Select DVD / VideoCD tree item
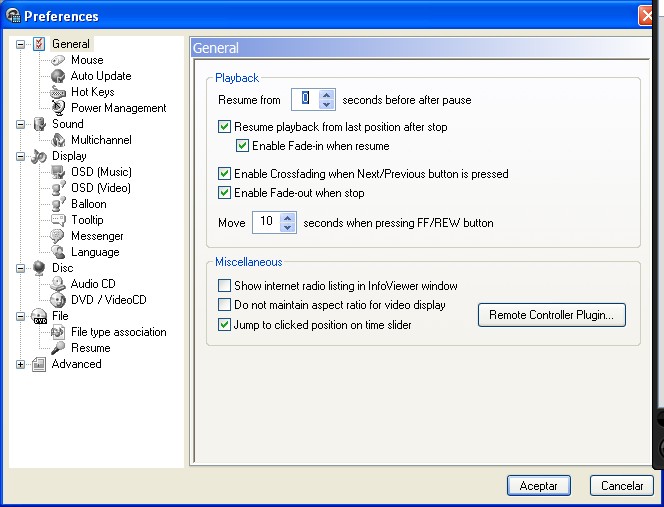 tap(109, 300)
